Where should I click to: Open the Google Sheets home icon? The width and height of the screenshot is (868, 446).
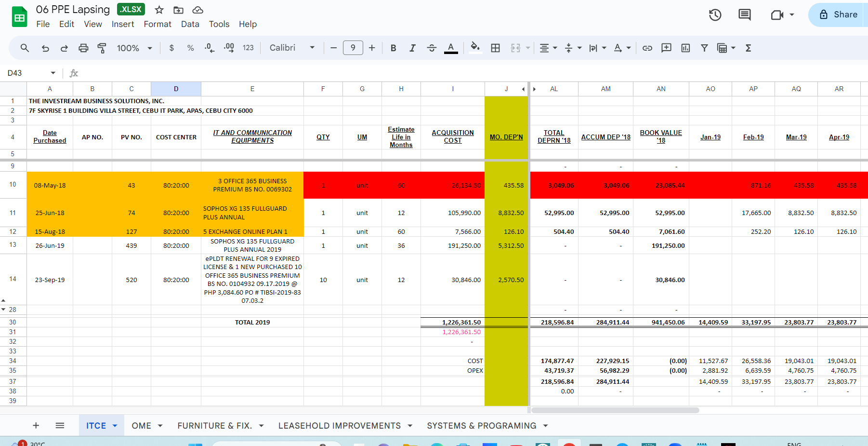(19, 17)
